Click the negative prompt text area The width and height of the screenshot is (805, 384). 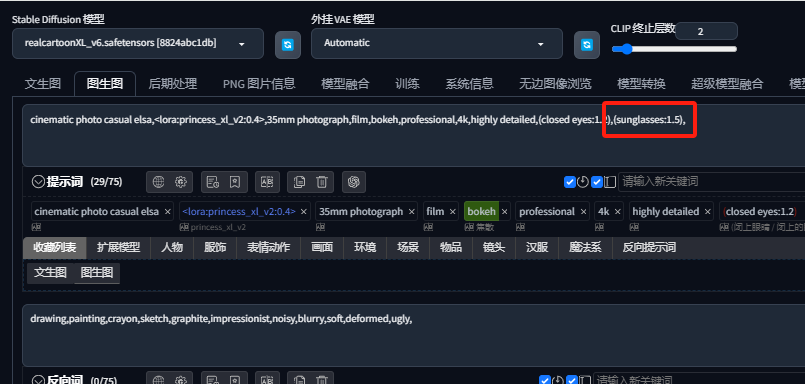(x=413, y=335)
